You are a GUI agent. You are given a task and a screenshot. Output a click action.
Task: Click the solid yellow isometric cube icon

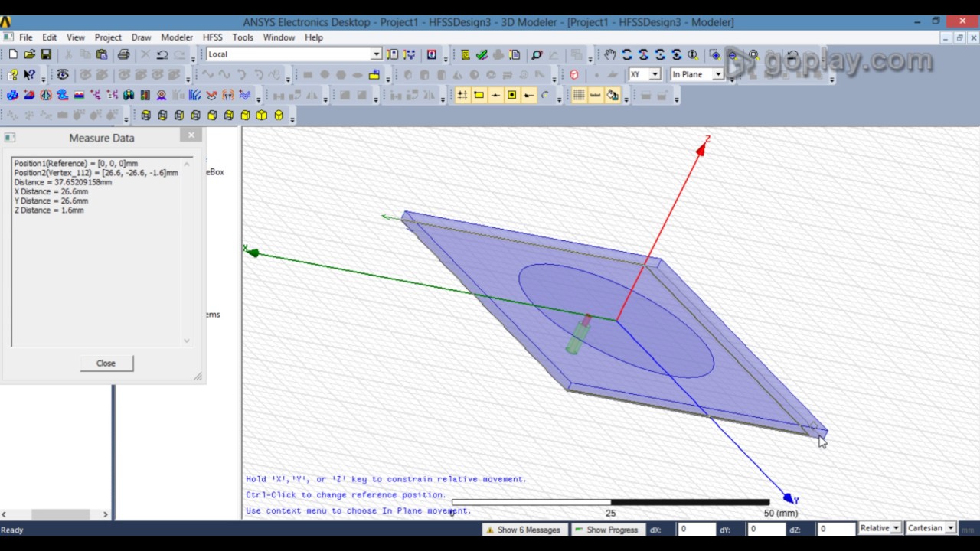pyautogui.click(x=262, y=115)
